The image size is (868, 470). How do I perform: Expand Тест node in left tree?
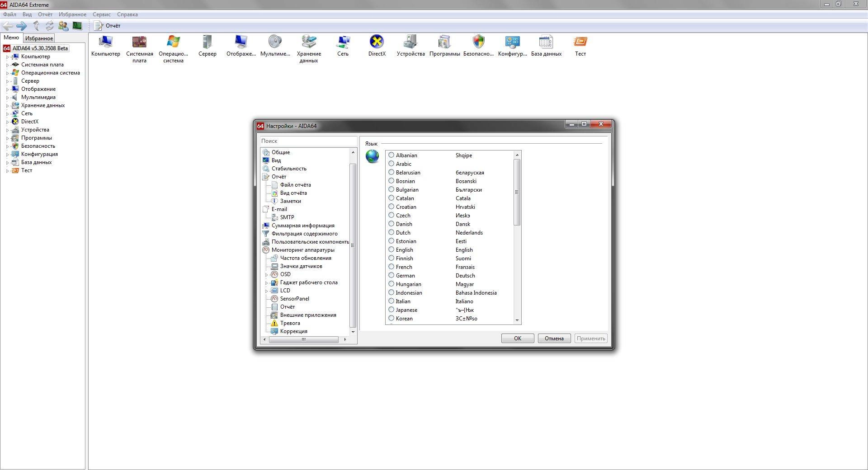click(7, 171)
